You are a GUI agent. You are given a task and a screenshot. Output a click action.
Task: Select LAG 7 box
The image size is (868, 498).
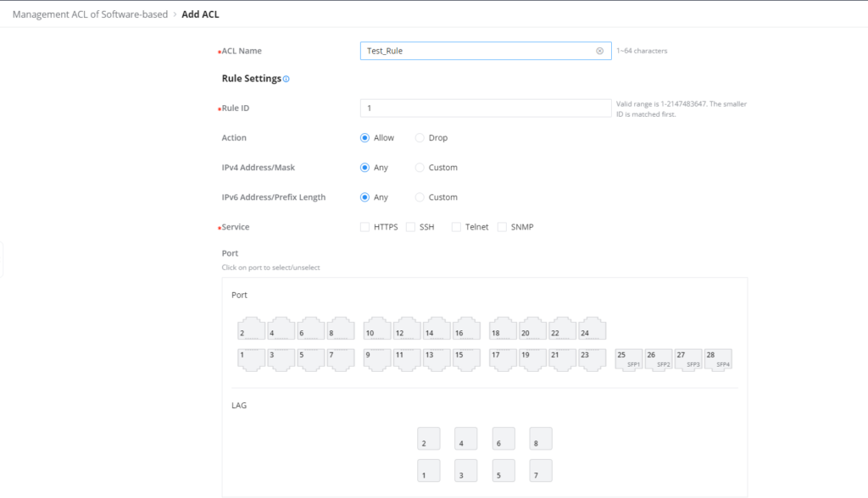coord(540,470)
